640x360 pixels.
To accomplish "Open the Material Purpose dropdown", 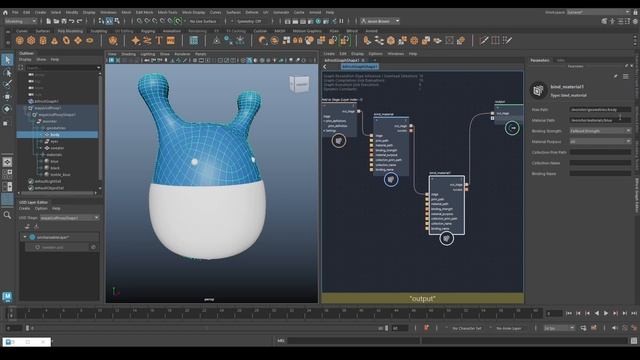I will click(600, 141).
